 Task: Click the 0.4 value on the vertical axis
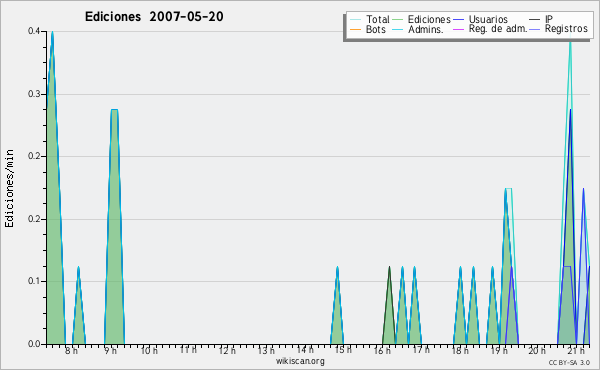tap(34, 31)
